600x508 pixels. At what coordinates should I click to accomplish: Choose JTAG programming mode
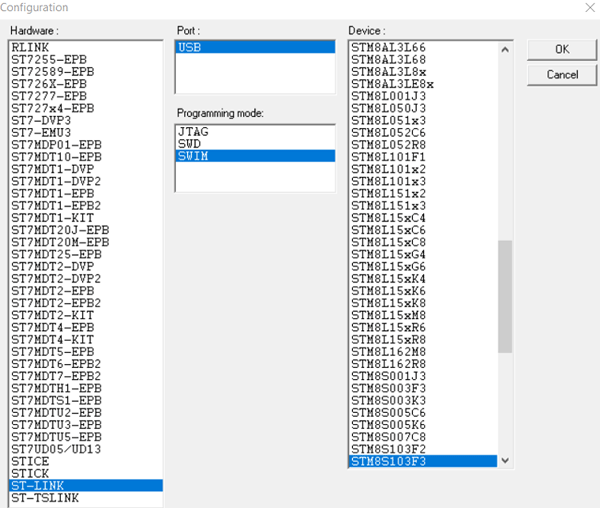pyautogui.click(x=193, y=131)
